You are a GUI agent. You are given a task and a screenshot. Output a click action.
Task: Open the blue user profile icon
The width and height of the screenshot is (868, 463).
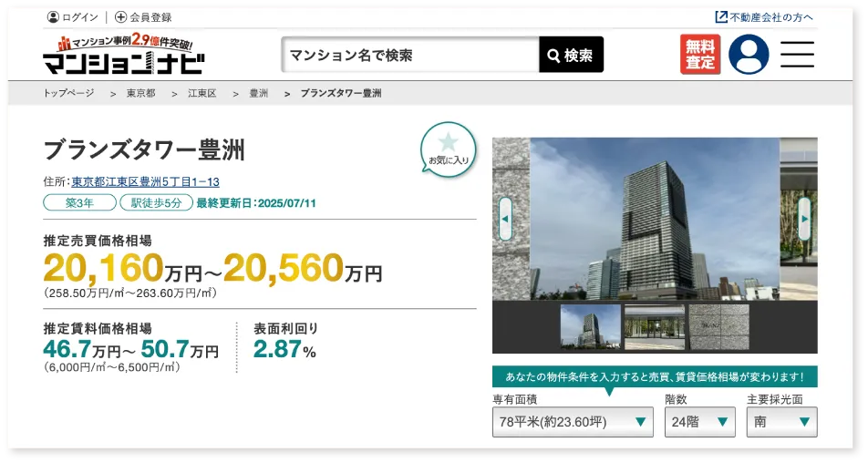point(749,54)
